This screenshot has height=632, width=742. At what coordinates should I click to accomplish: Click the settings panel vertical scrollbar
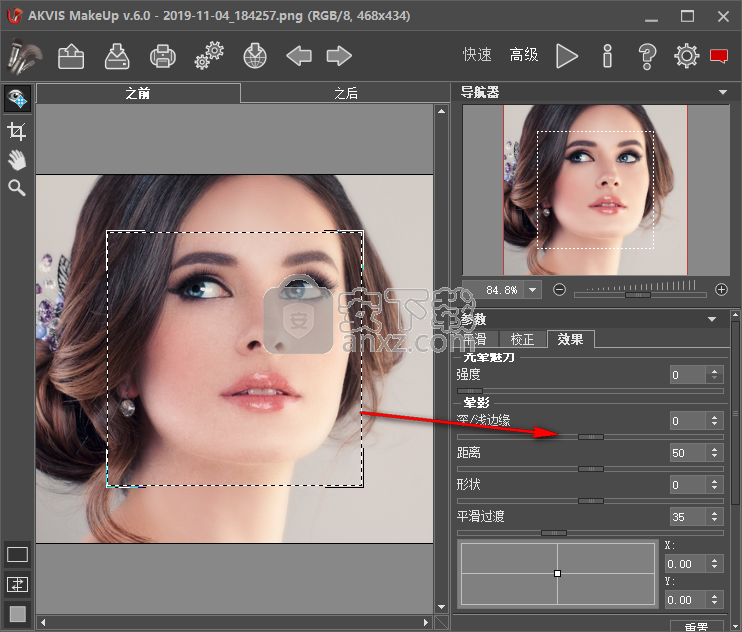[735, 413]
